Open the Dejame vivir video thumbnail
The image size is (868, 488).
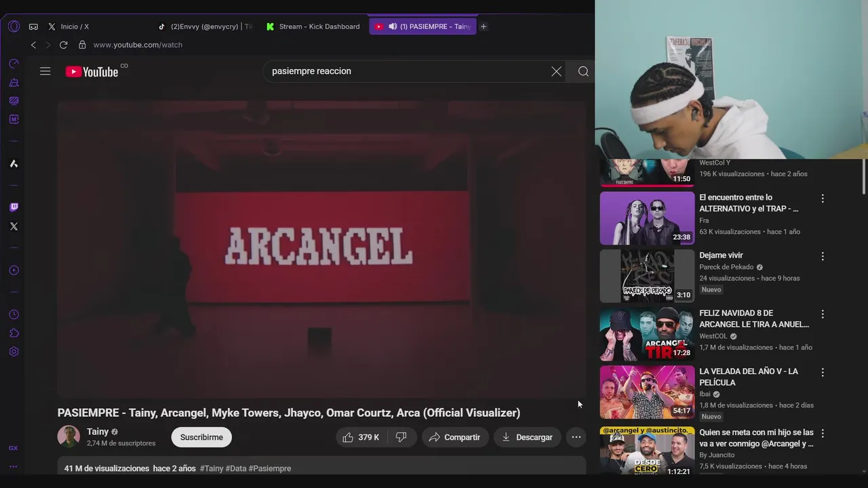click(x=647, y=276)
